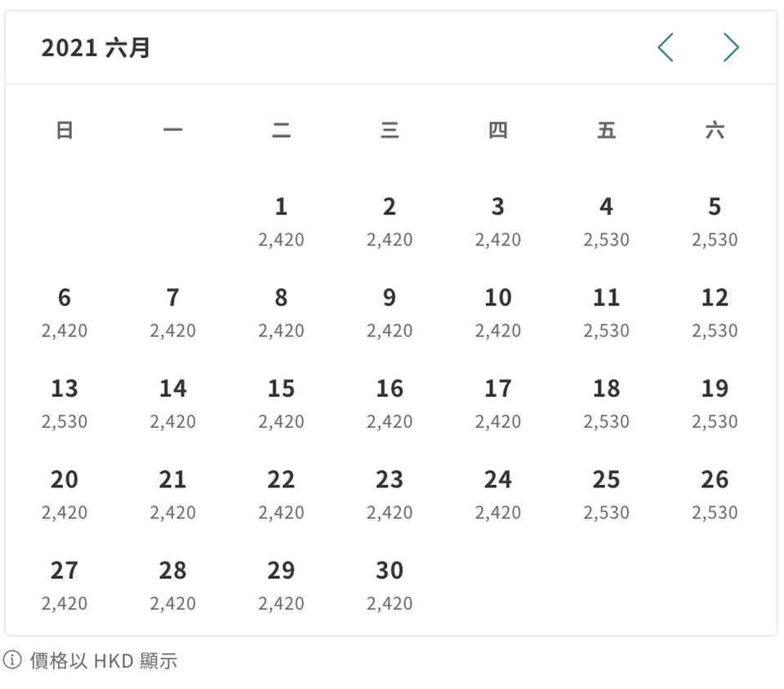784x689 pixels.
Task: Advance to next month with right chevron
Action: click(731, 47)
